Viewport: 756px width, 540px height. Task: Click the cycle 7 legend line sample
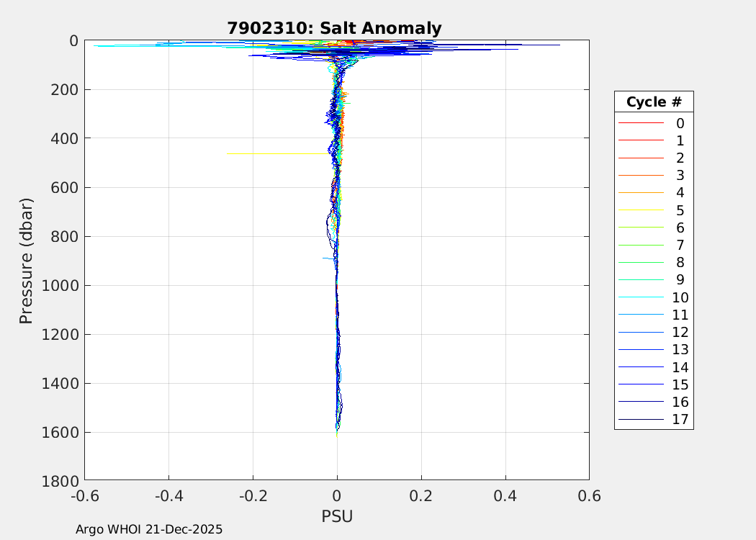pos(640,245)
